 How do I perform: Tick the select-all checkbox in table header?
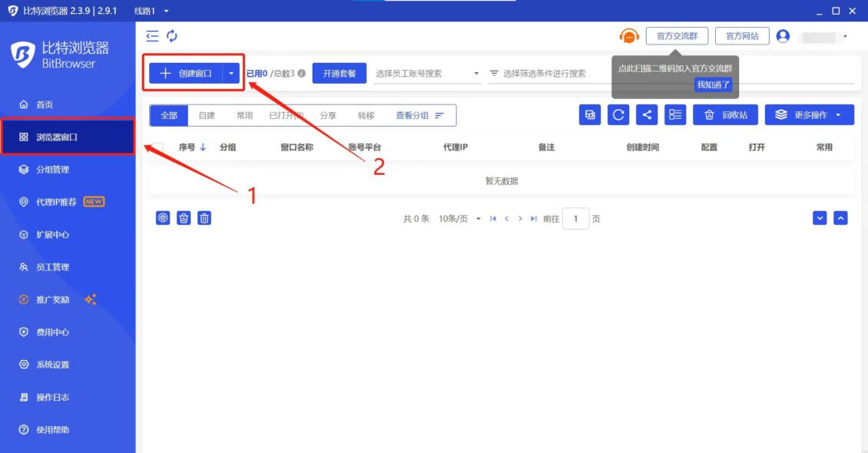point(157,147)
